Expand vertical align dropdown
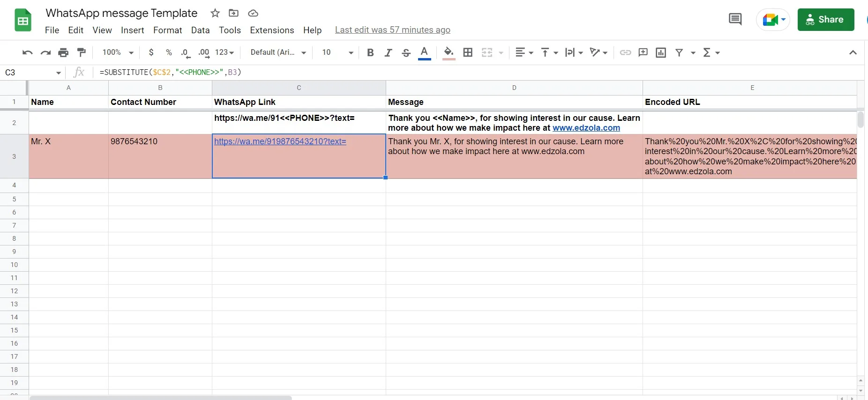 click(549, 52)
